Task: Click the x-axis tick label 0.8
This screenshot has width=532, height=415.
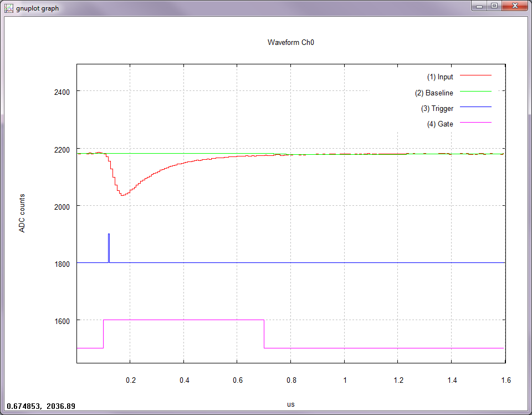Action: (x=291, y=381)
